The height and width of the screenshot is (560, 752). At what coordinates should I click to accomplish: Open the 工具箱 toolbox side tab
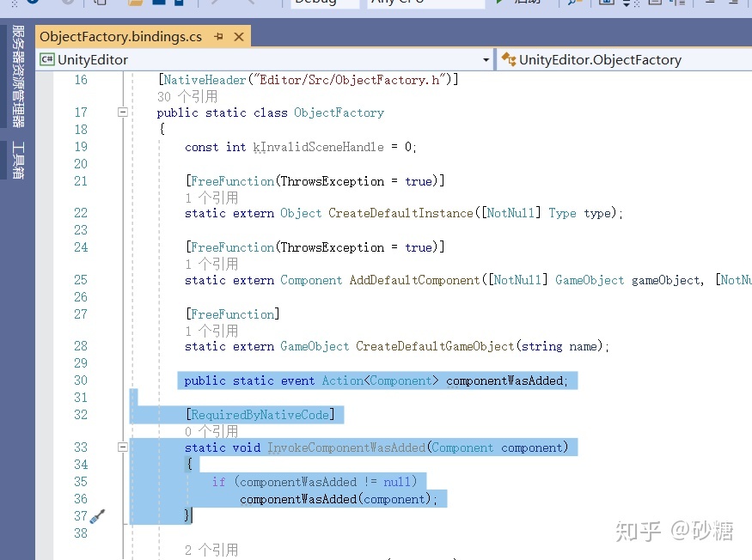(x=17, y=160)
